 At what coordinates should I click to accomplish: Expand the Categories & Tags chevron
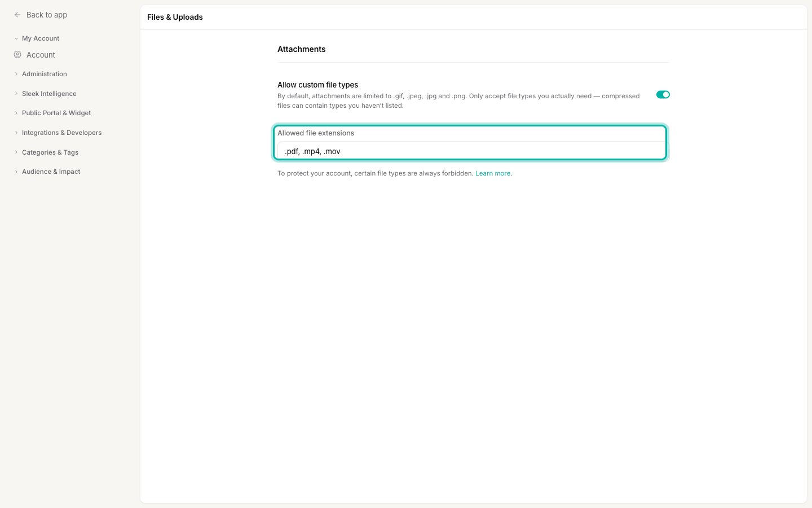click(16, 152)
